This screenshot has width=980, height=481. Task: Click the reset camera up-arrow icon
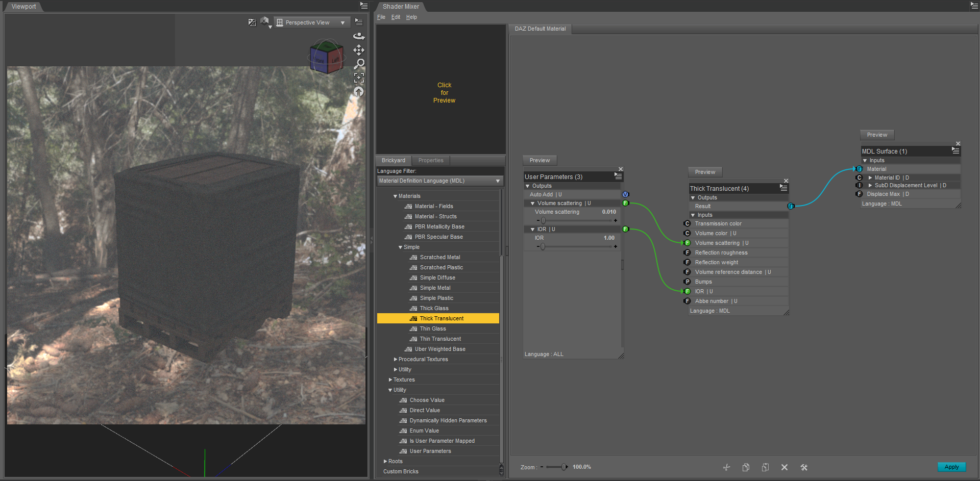[x=359, y=91]
